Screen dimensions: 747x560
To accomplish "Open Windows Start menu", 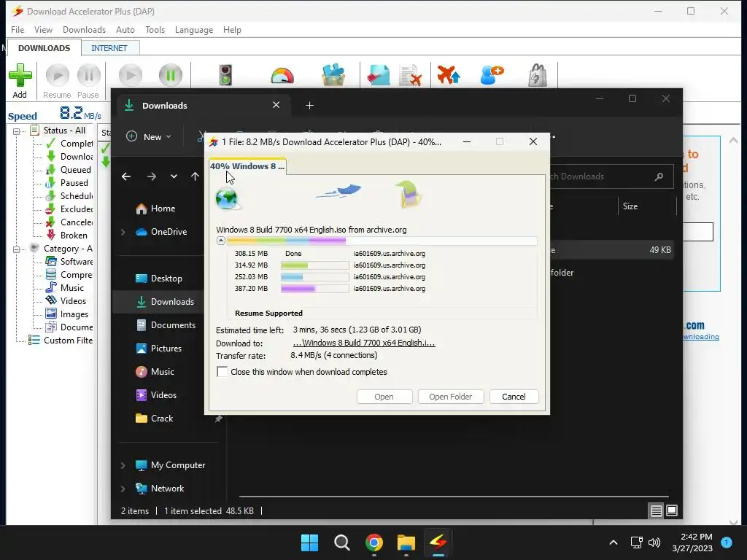I will click(309, 542).
